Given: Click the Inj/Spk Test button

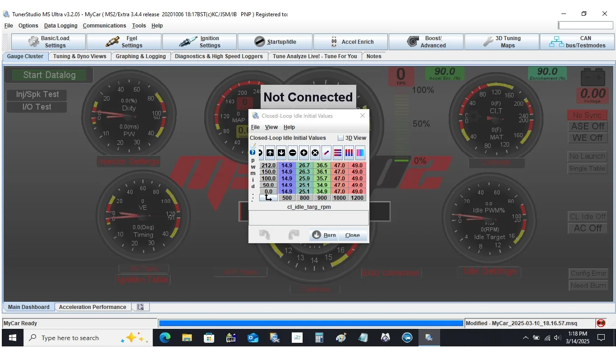Looking at the screenshot, I should tap(37, 94).
